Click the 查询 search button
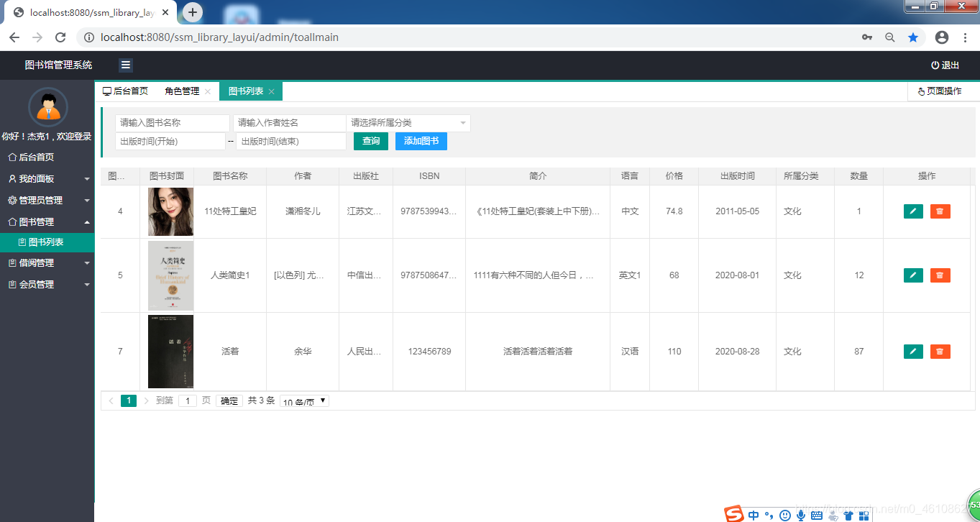This screenshot has width=980, height=522. tap(371, 141)
